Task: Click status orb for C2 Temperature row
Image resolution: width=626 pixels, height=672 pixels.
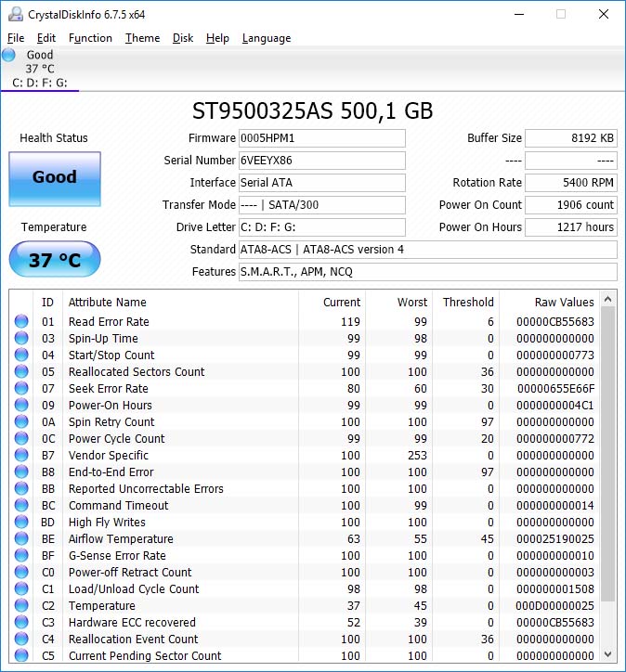Action: coord(21,605)
